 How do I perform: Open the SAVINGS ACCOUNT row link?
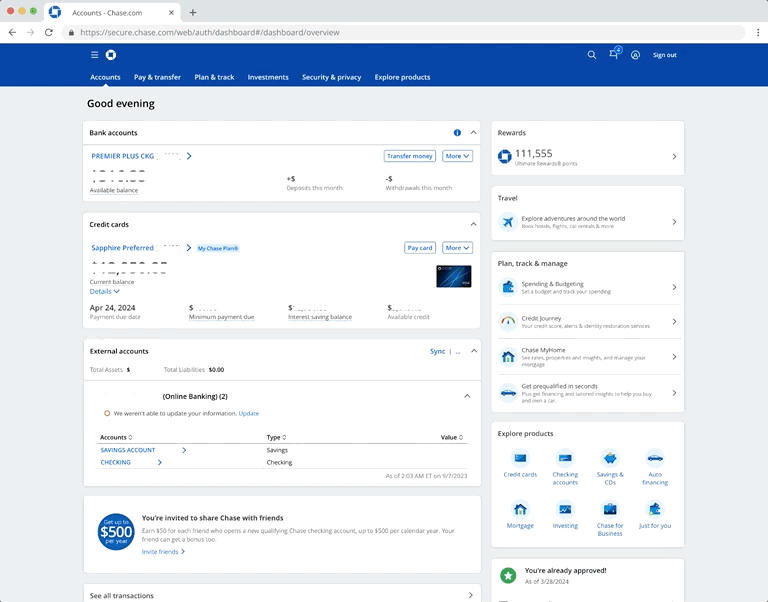pos(144,450)
